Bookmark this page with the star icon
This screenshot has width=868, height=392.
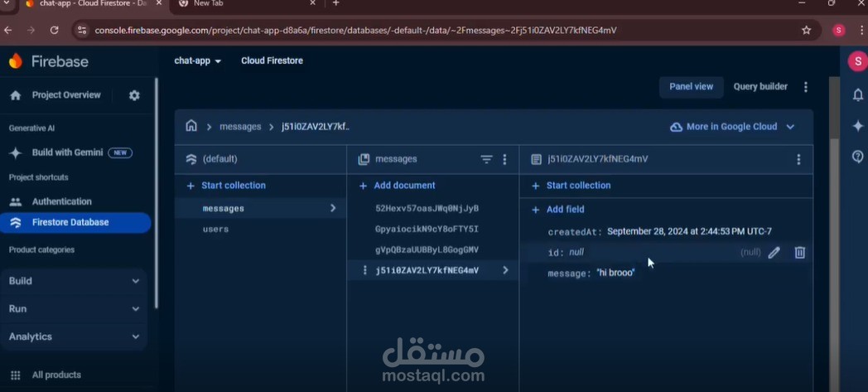click(x=807, y=31)
